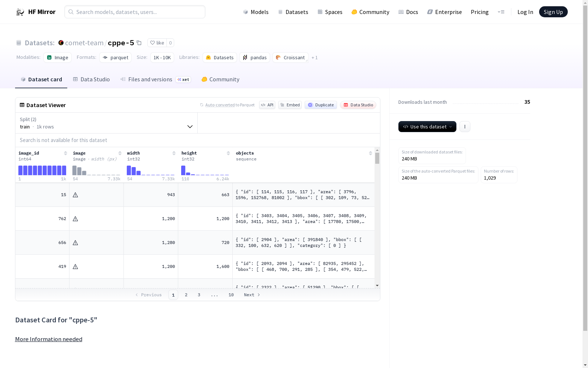The image size is (588, 368).
Task: Jump to page 10 of the table
Action: (x=231, y=295)
